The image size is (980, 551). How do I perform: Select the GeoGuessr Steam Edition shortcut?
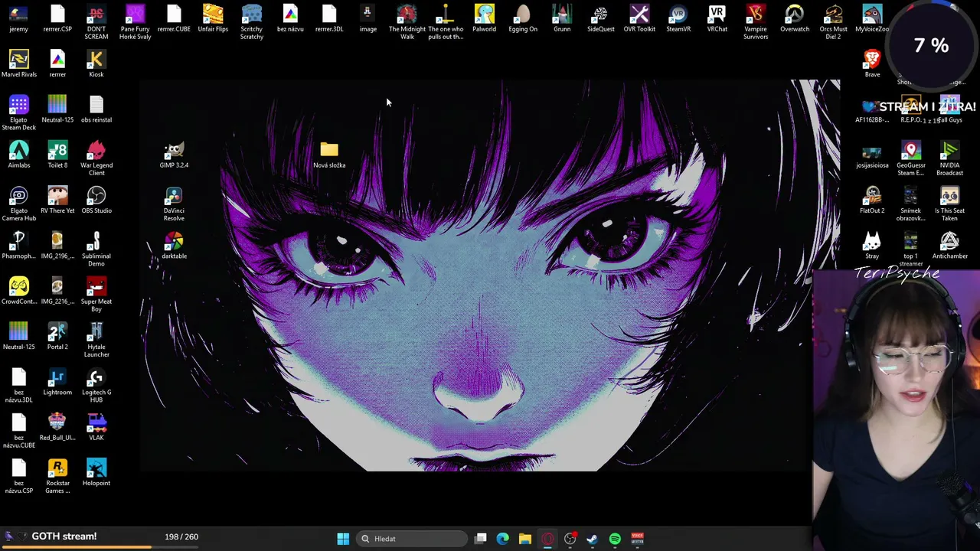[911, 158]
